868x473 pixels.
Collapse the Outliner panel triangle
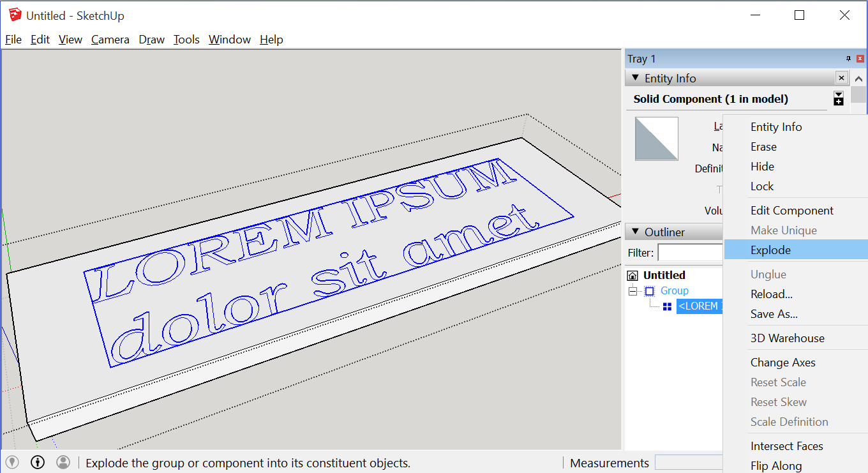pyautogui.click(x=635, y=232)
